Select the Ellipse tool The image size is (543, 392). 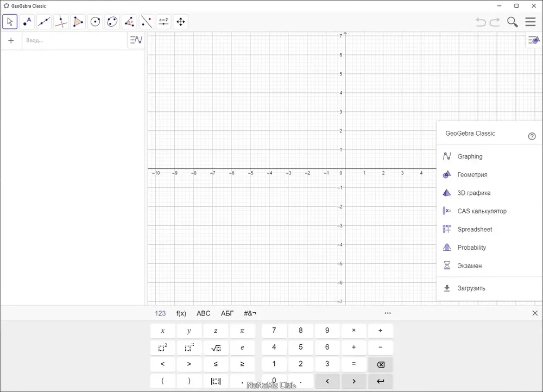tap(112, 22)
